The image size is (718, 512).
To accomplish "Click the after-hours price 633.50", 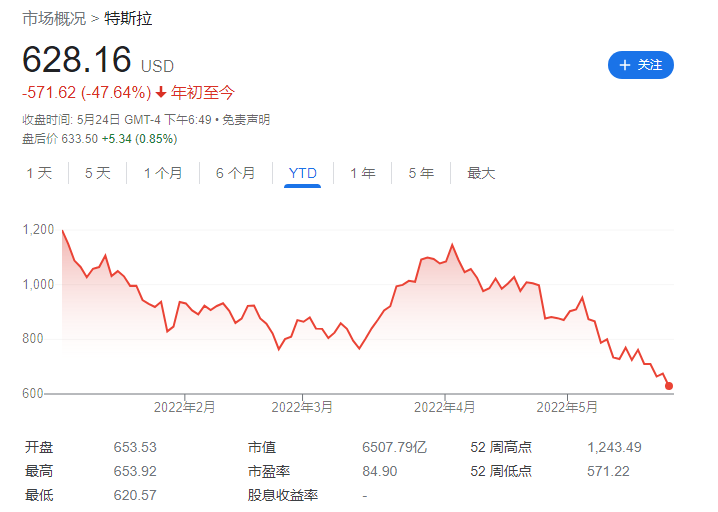I will [80, 139].
